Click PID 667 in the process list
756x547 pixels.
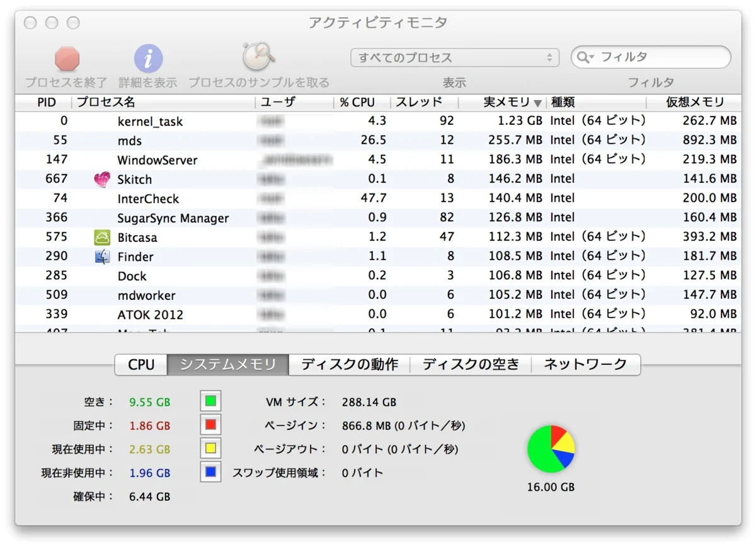coord(57,179)
